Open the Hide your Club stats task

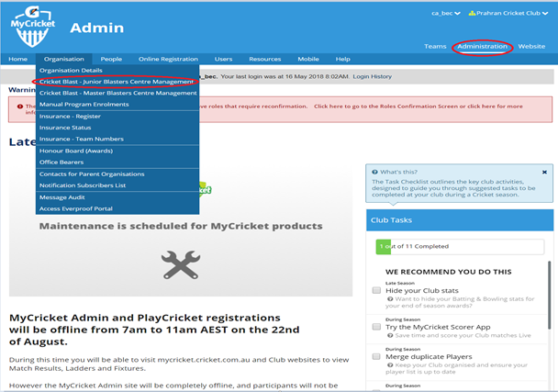pos(422,291)
